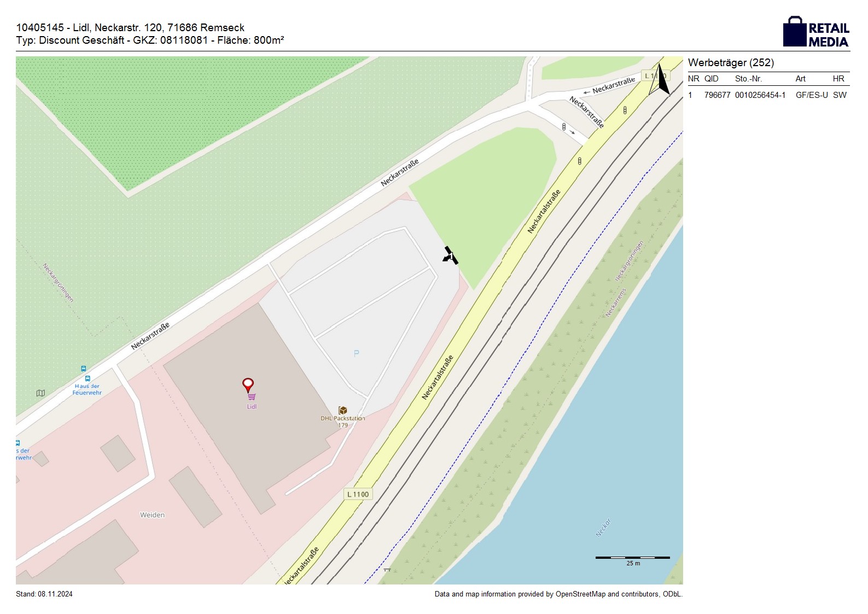This screenshot has width=868, height=614.
Task: Click the L 1100 road shield at bottom
Action: point(358,494)
